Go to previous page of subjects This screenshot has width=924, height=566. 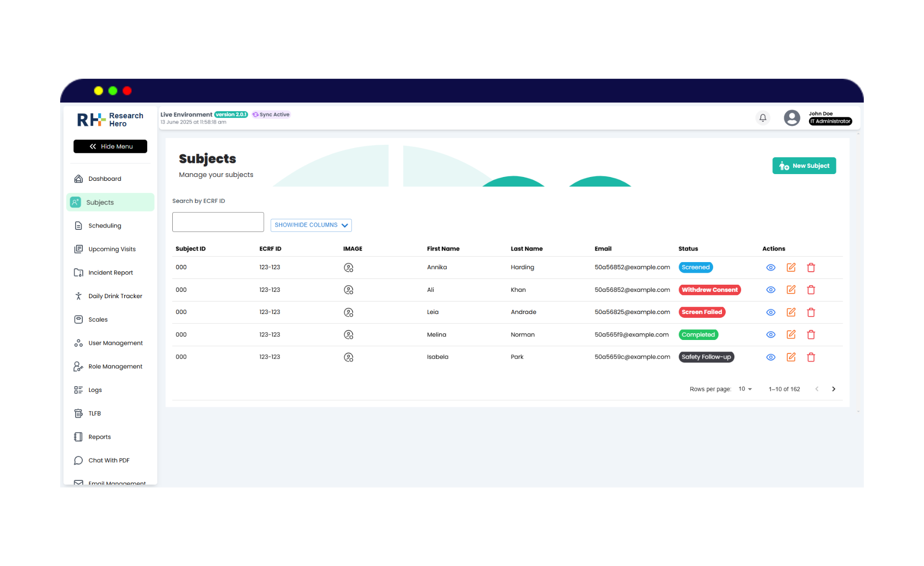817,389
